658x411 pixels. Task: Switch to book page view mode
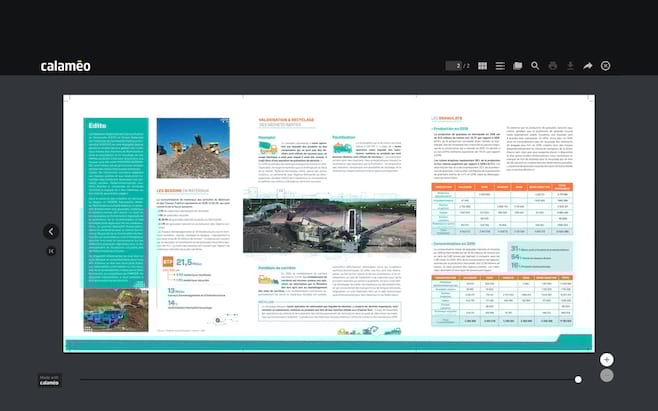click(x=517, y=65)
